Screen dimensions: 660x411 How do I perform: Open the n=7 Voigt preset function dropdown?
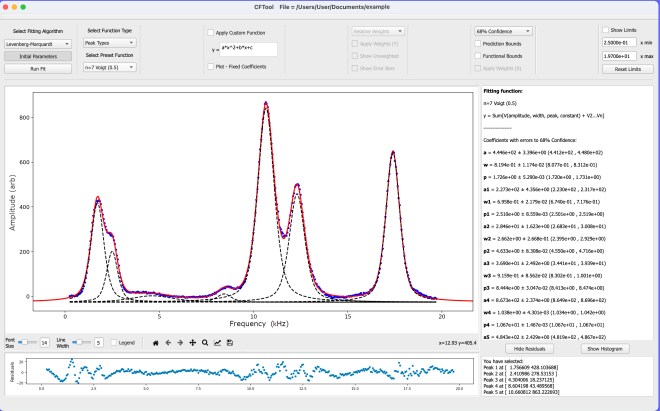click(108, 68)
